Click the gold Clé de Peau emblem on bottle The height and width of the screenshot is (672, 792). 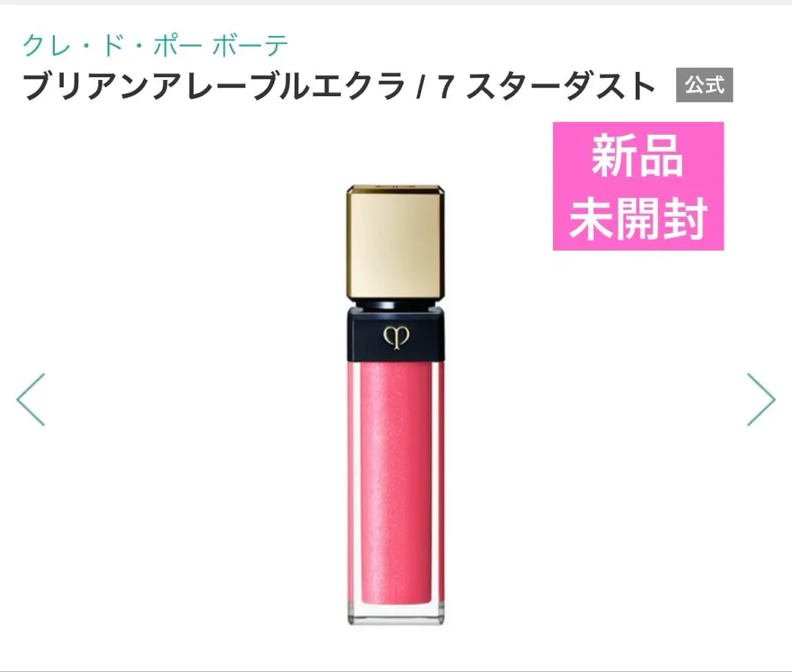pos(396,337)
